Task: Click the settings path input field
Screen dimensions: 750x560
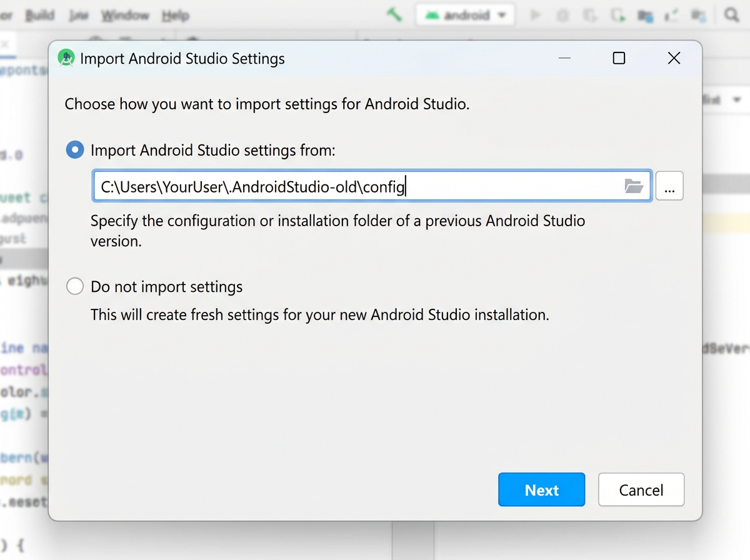Action: point(372,186)
